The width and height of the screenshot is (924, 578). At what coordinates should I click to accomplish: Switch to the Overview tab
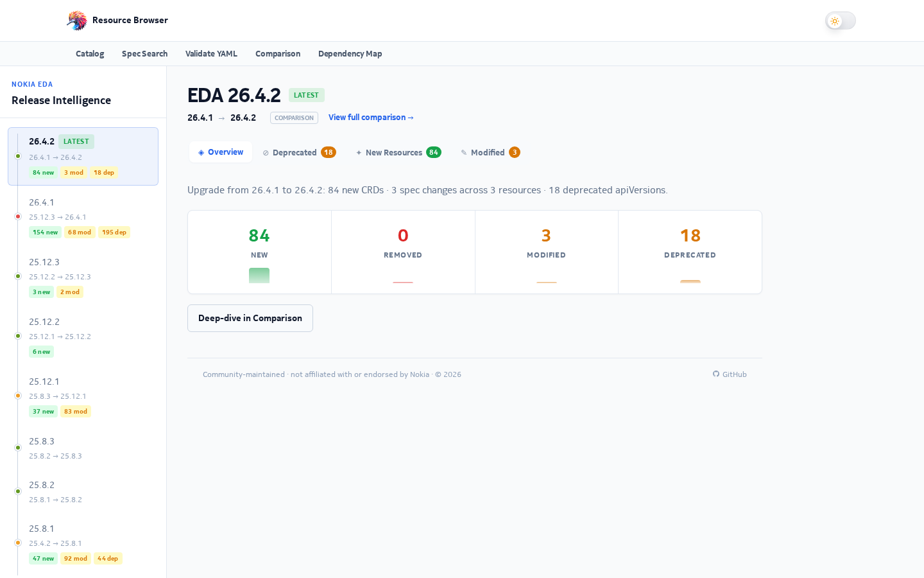[x=221, y=152]
